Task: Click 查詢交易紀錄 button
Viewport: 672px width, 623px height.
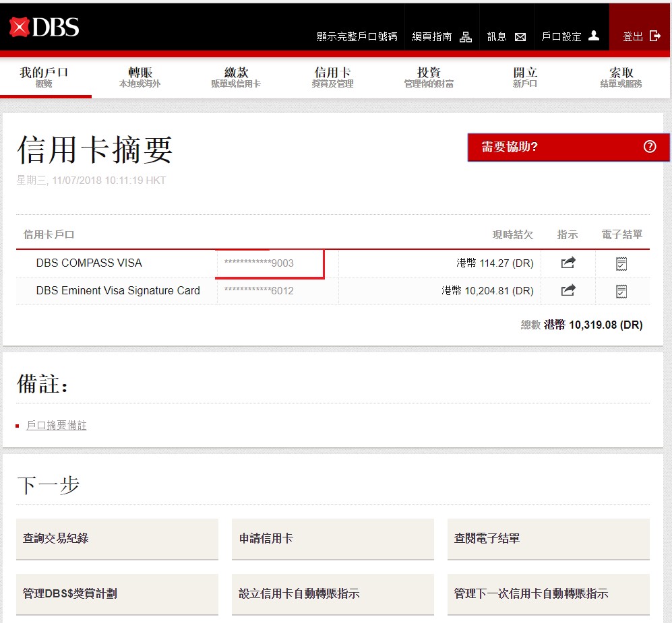Action: [x=117, y=539]
